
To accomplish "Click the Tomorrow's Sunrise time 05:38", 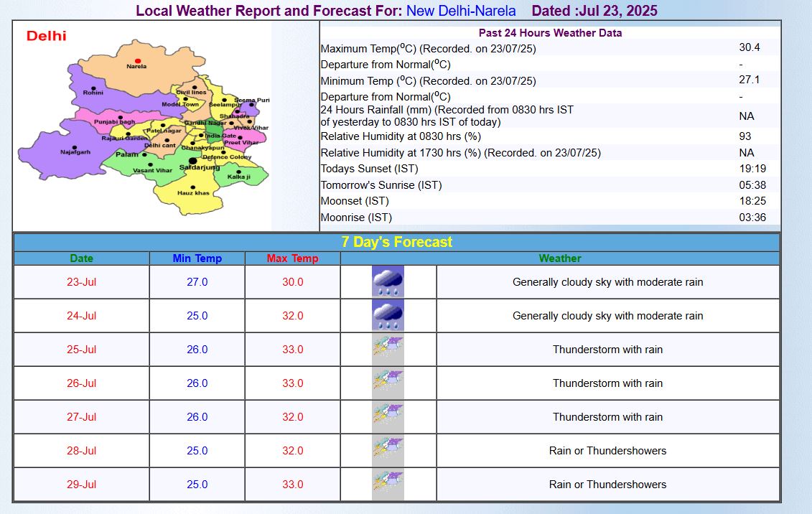I will [752, 185].
